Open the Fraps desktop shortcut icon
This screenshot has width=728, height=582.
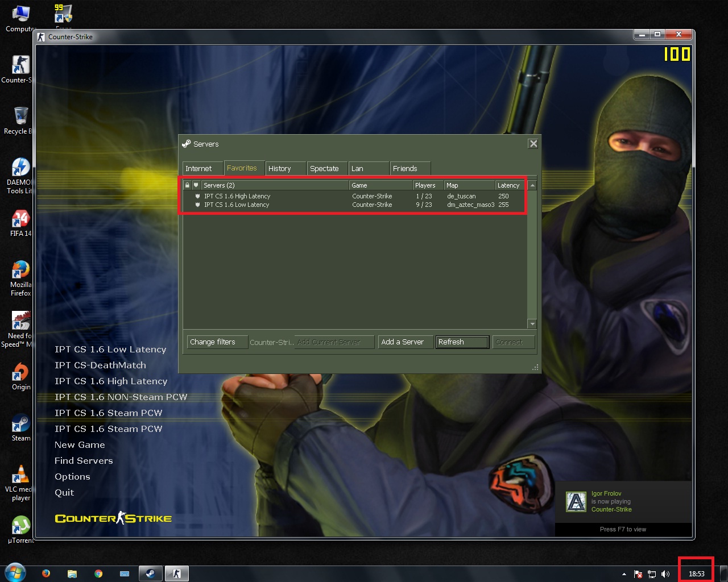[x=64, y=16]
